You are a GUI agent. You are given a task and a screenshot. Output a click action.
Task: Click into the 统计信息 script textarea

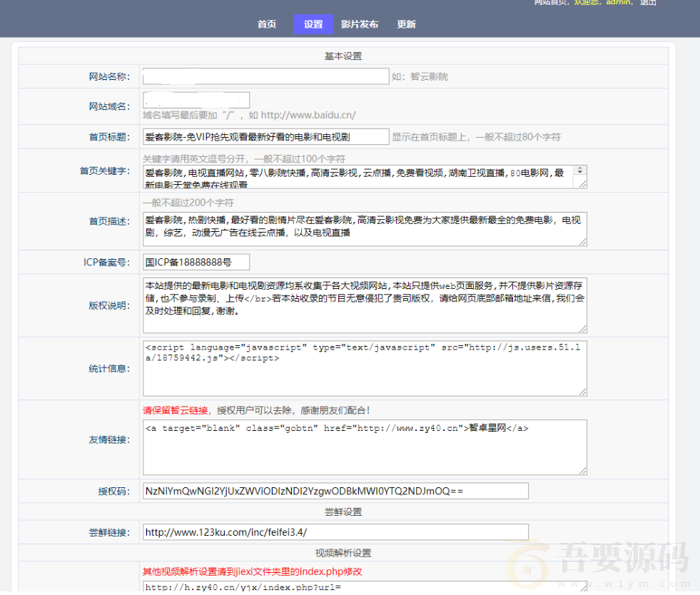[x=365, y=368]
